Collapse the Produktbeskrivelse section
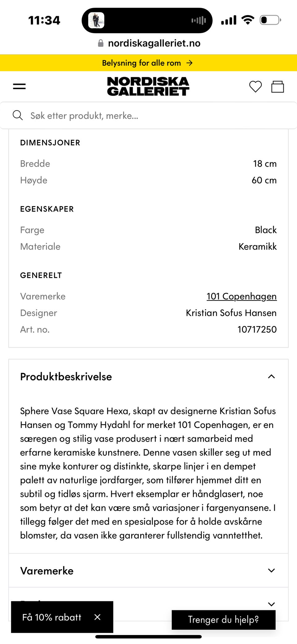This screenshot has width=297, height=644. coord(271,377)
